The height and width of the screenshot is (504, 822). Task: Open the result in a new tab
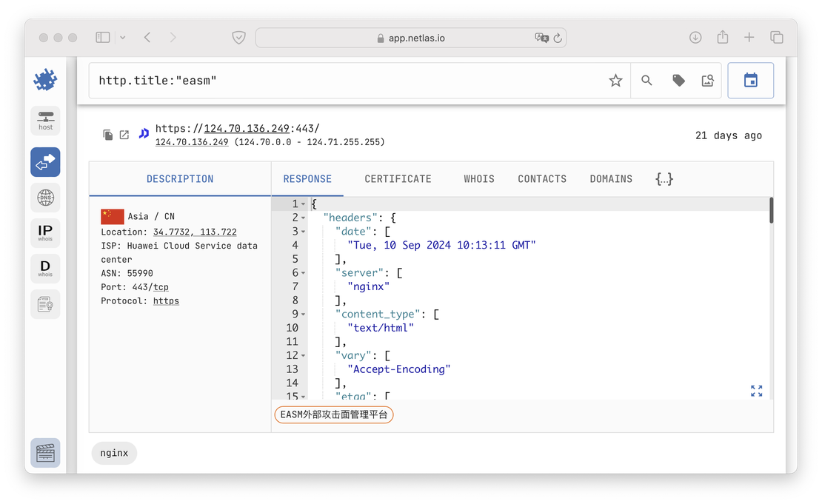point(124,135)
